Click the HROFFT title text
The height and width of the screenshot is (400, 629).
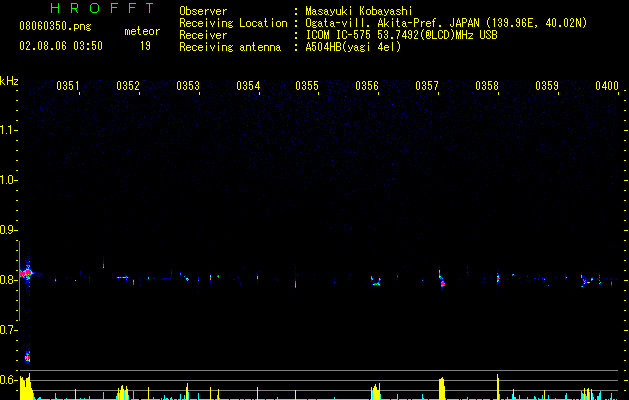click(x=102, y=8)
